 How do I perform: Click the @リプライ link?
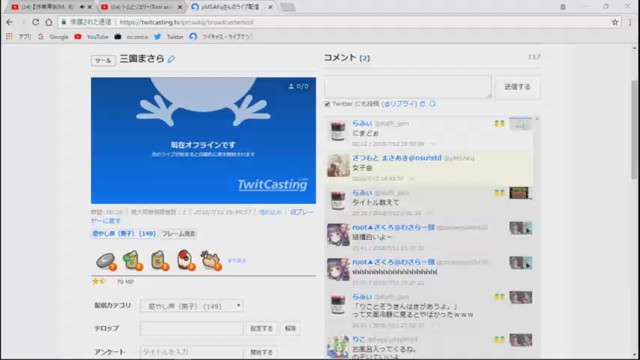tap(399, 104)
